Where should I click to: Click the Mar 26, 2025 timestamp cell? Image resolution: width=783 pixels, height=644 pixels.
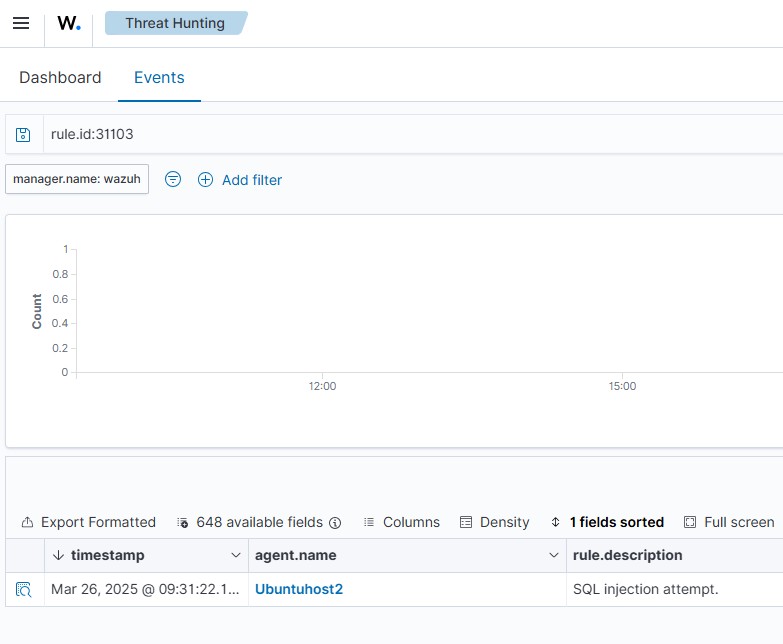[145, 589]
